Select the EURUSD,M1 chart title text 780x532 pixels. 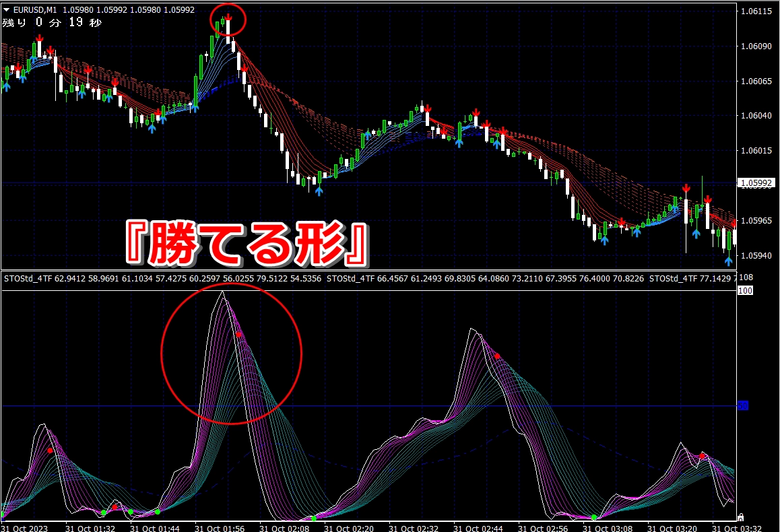35,9
